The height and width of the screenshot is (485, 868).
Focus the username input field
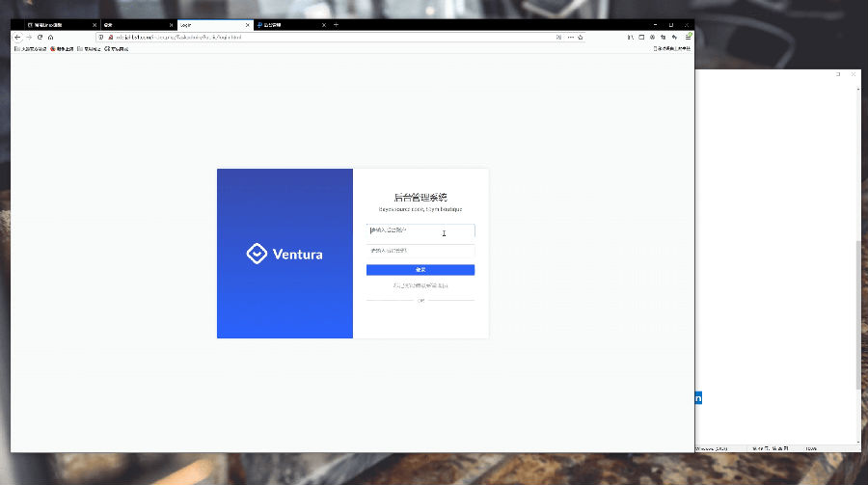pyautogui.click(x=420, y=231)
